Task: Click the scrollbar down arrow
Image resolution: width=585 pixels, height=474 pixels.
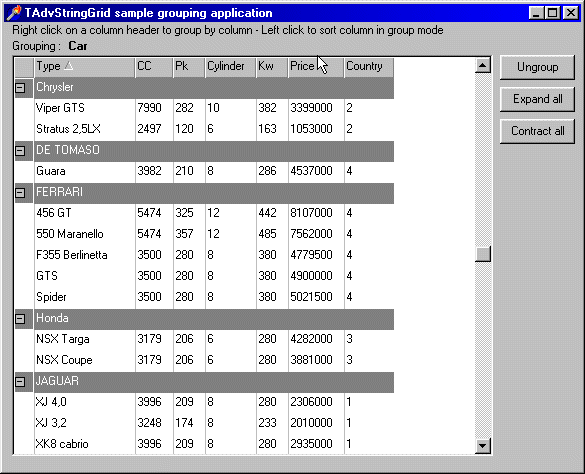Action: click(x=483, y=445)
